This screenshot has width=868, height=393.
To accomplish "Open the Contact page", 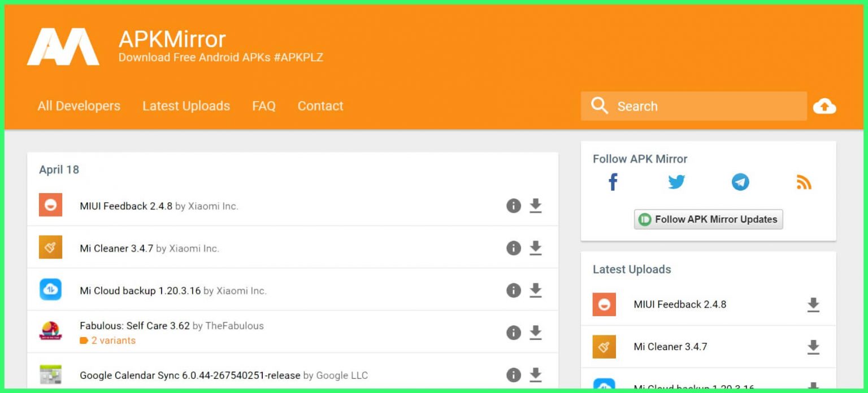I will point(320,106).
